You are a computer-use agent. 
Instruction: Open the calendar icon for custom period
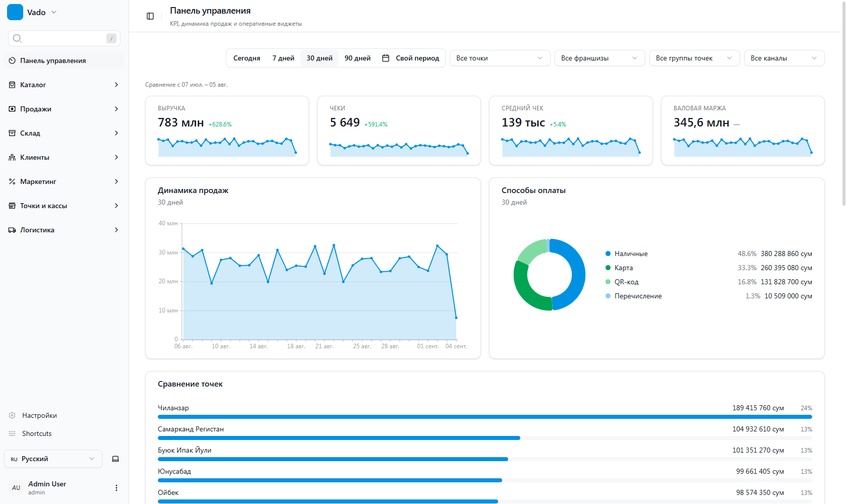[x=386, y=58]
